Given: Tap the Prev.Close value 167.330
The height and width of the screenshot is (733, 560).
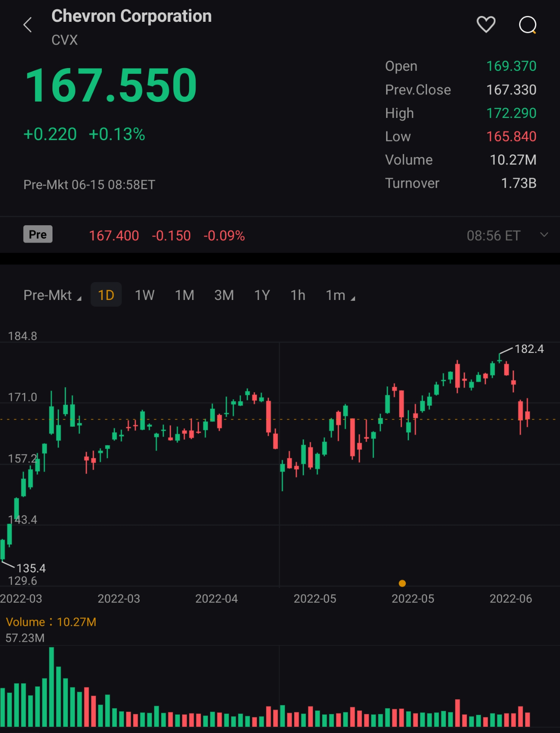Looking at the screenshot, I should (511, 89).
